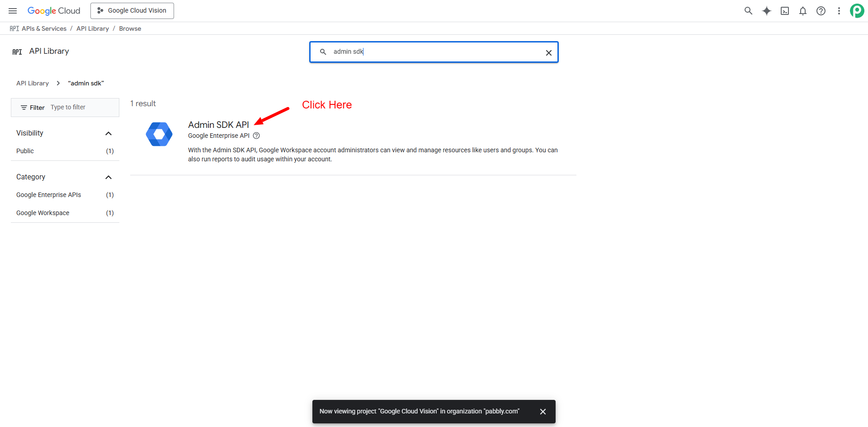Filter by Google Workspace category
Viewport: 868px width, 427px height.
point(43,213)
